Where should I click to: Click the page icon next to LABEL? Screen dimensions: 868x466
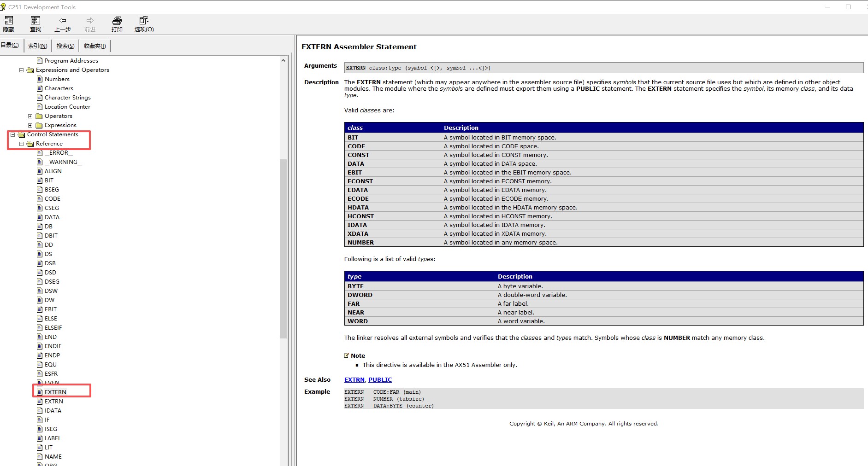point(40,438)
